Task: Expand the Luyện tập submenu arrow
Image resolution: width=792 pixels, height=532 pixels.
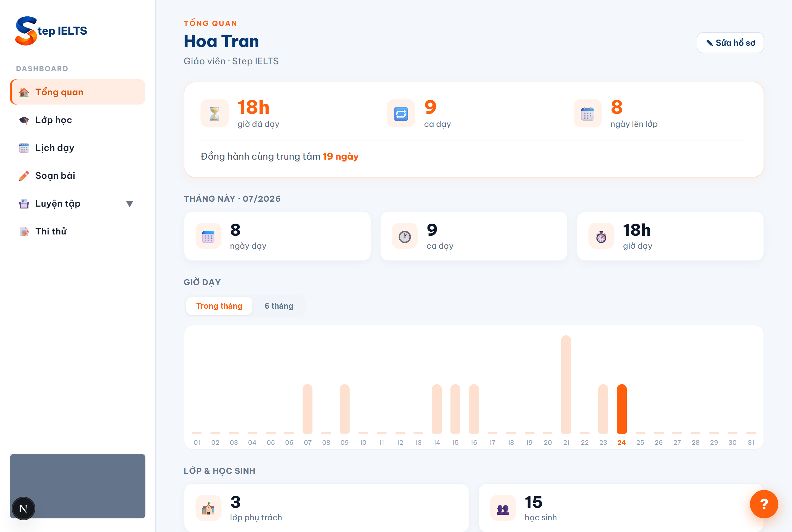Action: coord(129,204)
